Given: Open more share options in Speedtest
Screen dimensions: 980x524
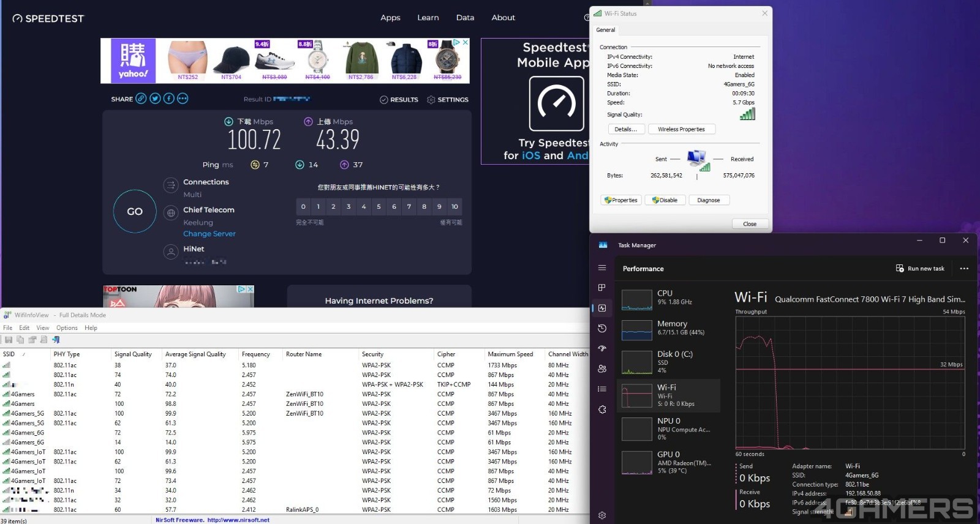Looking at the screenshot, I should [183, 99].
